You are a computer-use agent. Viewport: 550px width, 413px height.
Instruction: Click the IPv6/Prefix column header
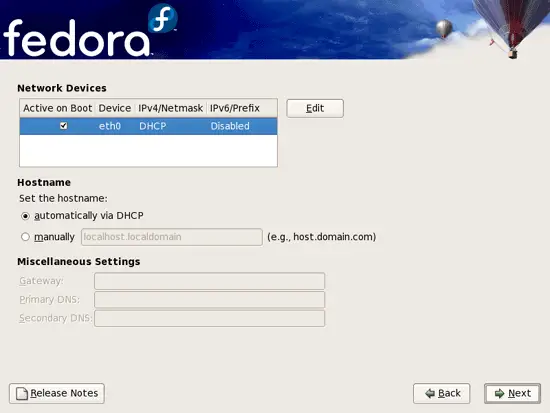tap(242, 108)
